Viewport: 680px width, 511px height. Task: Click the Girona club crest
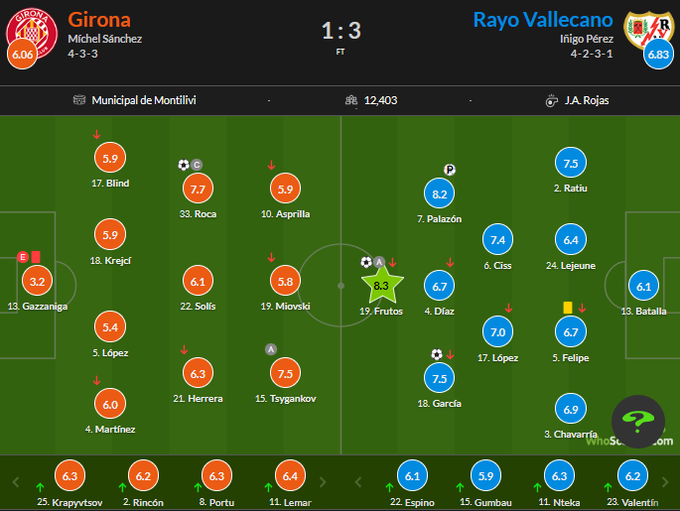click(x=28, y=28)
